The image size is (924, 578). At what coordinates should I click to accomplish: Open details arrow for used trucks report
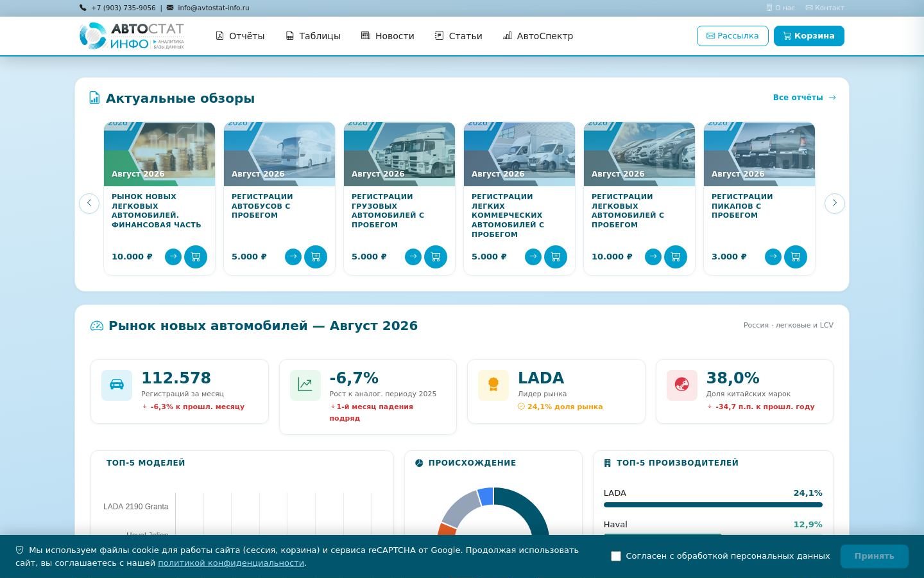click(x=413, y=257)
